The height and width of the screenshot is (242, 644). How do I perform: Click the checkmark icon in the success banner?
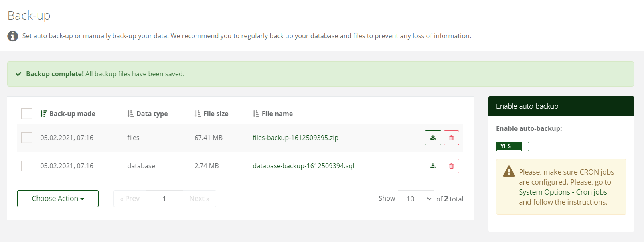[18, 74]
